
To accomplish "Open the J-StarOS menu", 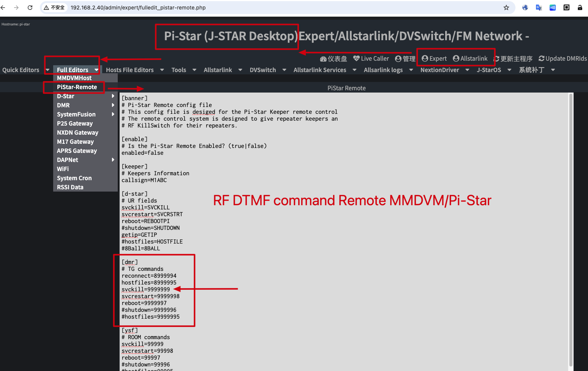I will point(489,70).
